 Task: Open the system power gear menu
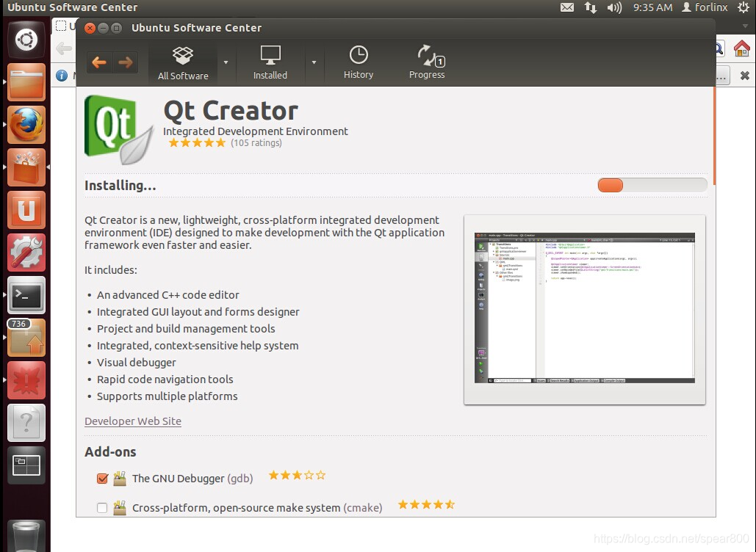[743, 7]
